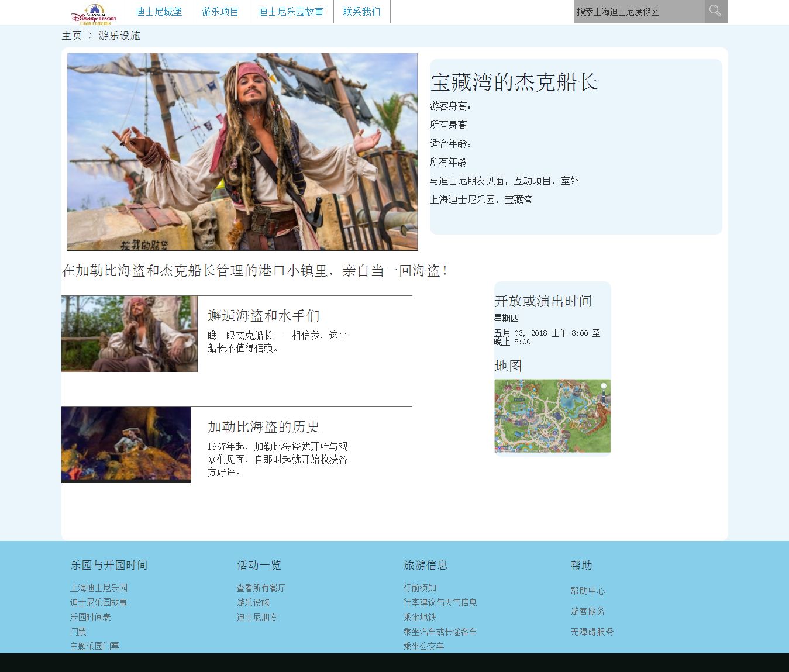This screenshot has height=672, width=789.
Task: Open footer link 查看所有餐厅
Action: coord(261,588)
